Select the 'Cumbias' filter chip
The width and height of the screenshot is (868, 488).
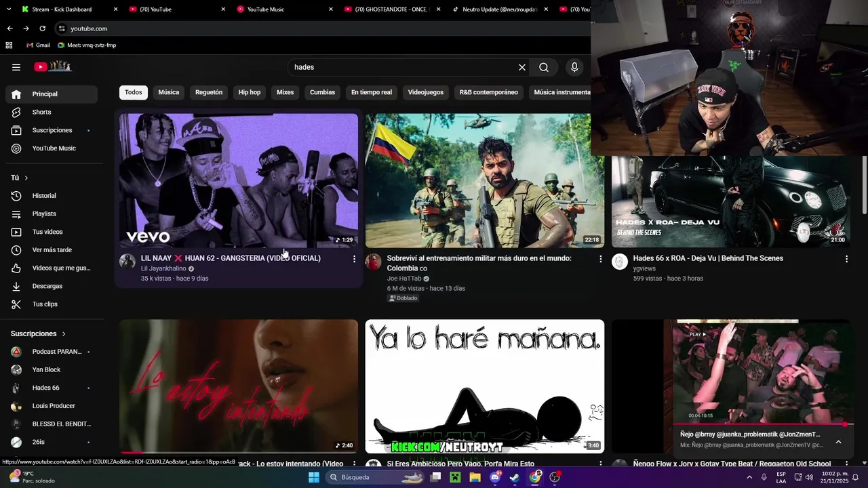tap(323, 92)
